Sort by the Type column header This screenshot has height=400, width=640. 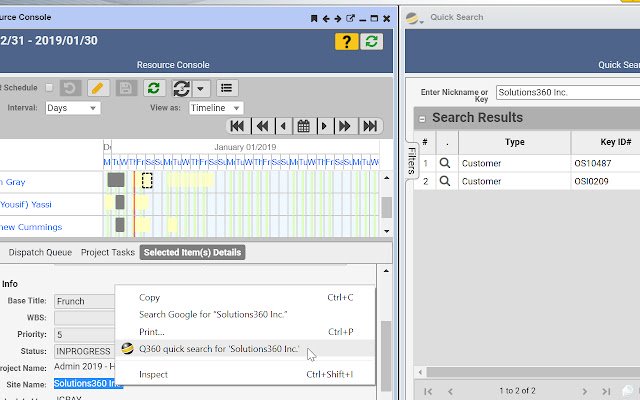(514, 142)
